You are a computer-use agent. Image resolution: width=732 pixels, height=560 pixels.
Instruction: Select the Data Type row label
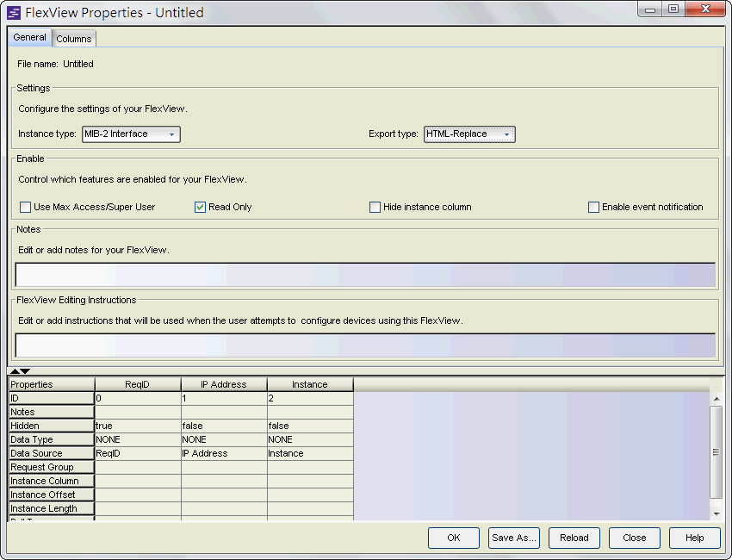52,439
